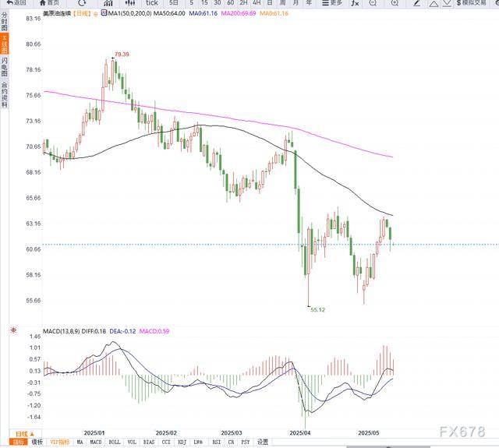The image size is (499, 448).
Task: Switch to tick chart
Action: [x=152, y=3]
